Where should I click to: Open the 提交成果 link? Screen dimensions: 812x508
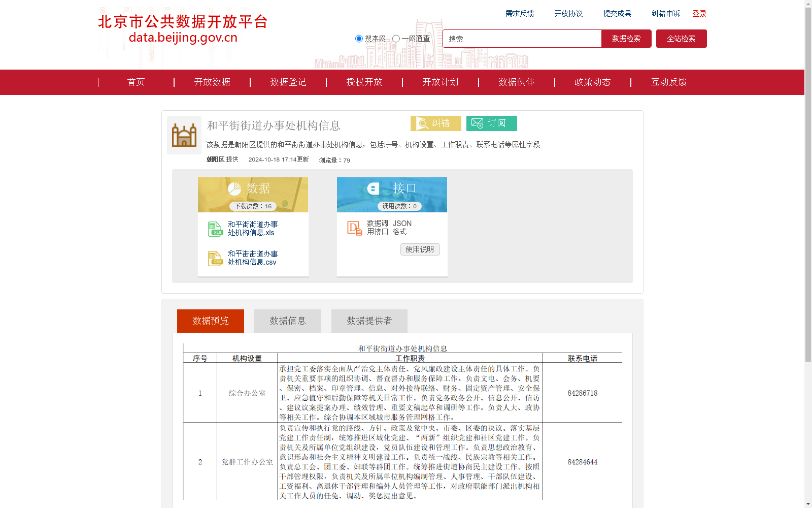coord(617,14)
